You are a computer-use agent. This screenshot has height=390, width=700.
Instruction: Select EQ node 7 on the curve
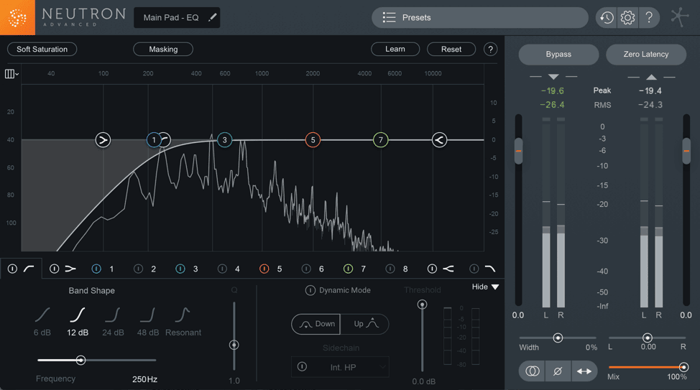pyautogui.click(x=381, y=140)
